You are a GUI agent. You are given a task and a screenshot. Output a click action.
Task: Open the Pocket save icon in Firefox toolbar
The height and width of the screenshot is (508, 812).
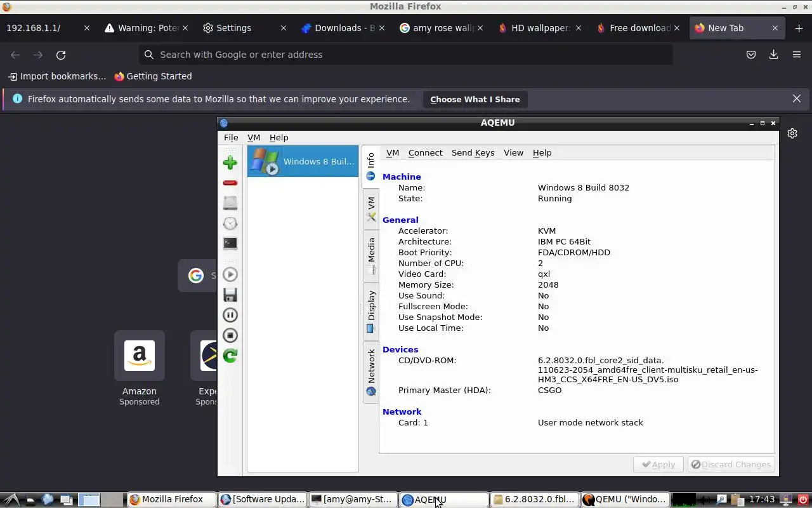(x=751, y=55)
